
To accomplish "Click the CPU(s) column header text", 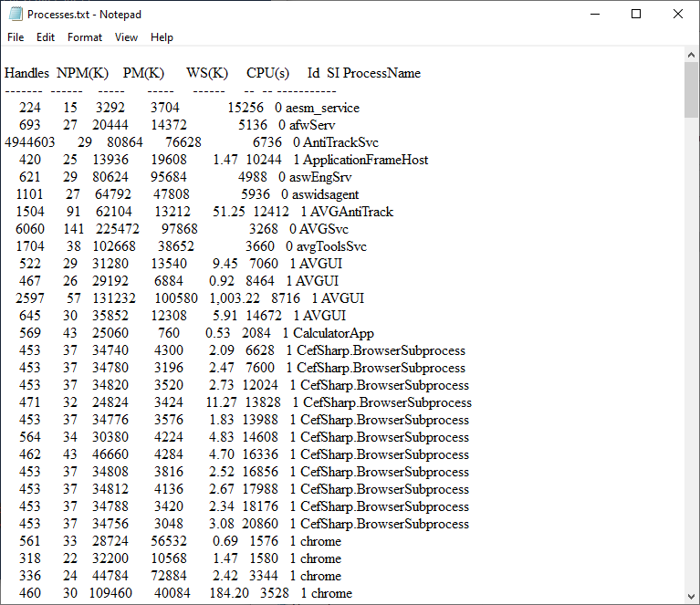I will coord(267,73).
